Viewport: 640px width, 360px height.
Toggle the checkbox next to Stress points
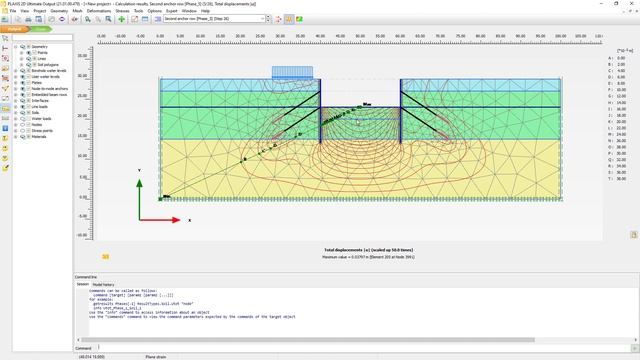coord(29,131)
